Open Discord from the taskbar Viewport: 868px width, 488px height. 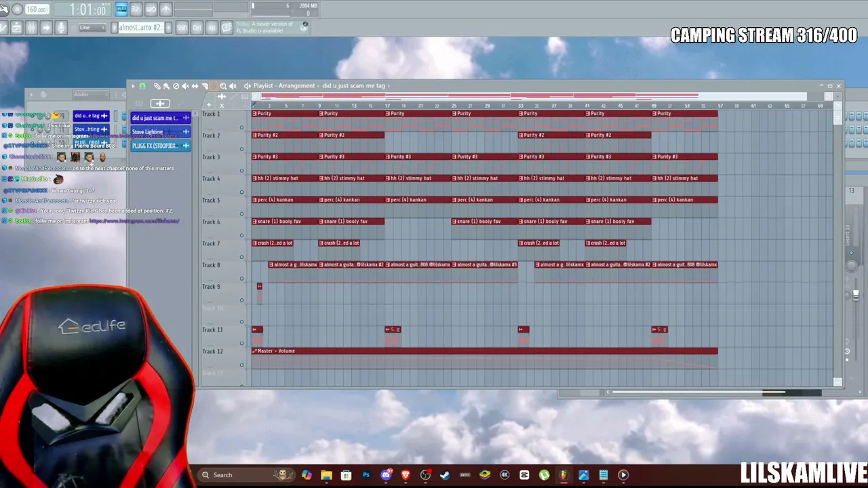click(386, 475)
